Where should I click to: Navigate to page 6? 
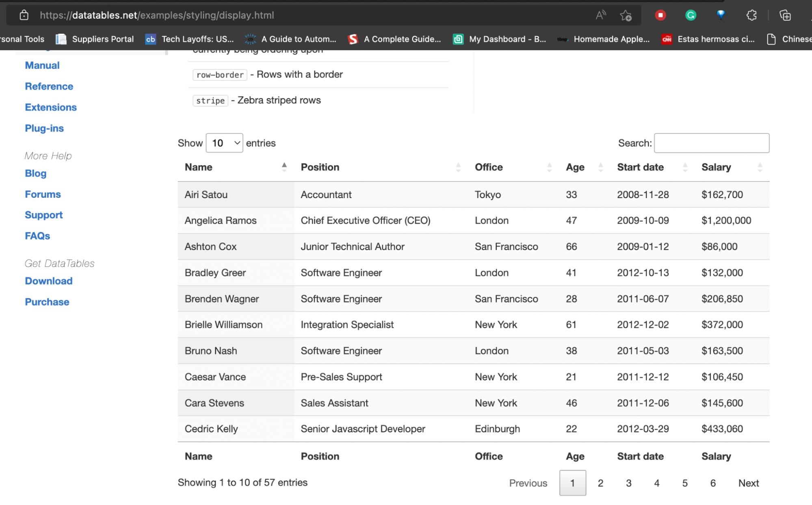coord(713,483)
